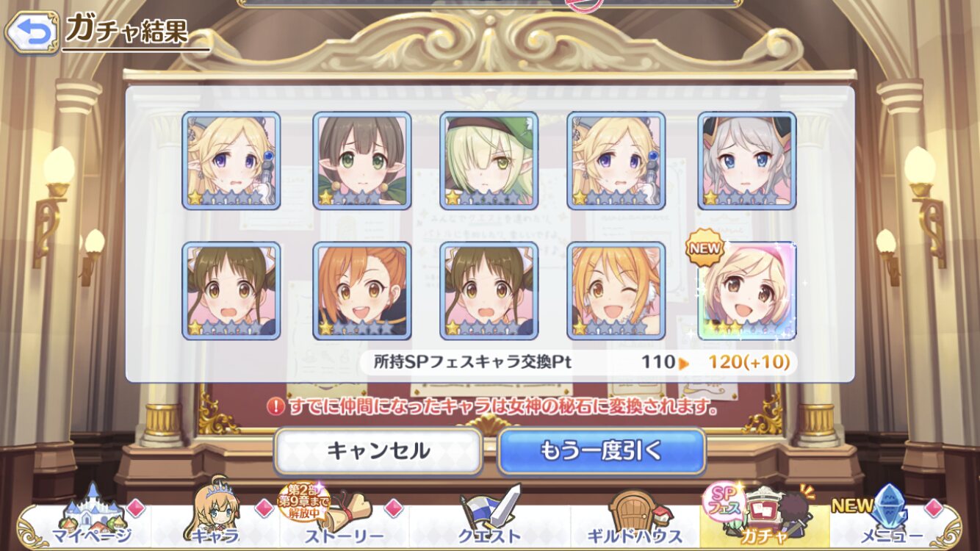980x551 pixels.
Task: Click the SPフェスキャラ交換Pt counter bar
Action: click(x=580, y=361)
